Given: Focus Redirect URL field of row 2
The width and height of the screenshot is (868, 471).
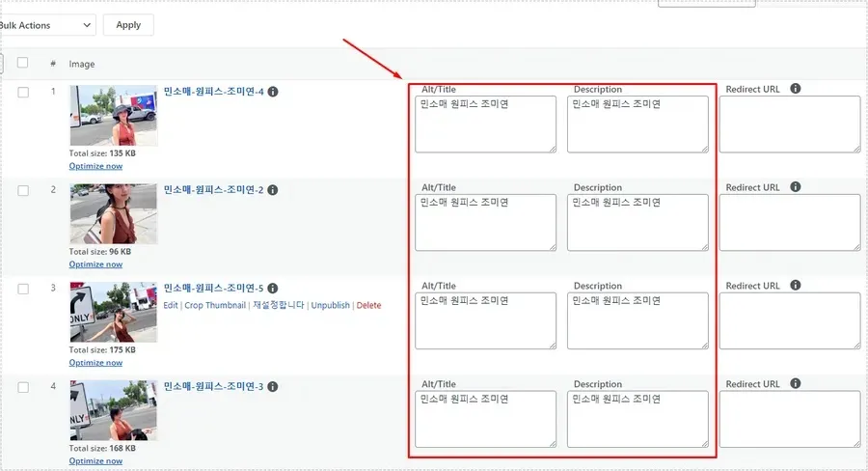Looking at the screenshot, I should point(790,222).
